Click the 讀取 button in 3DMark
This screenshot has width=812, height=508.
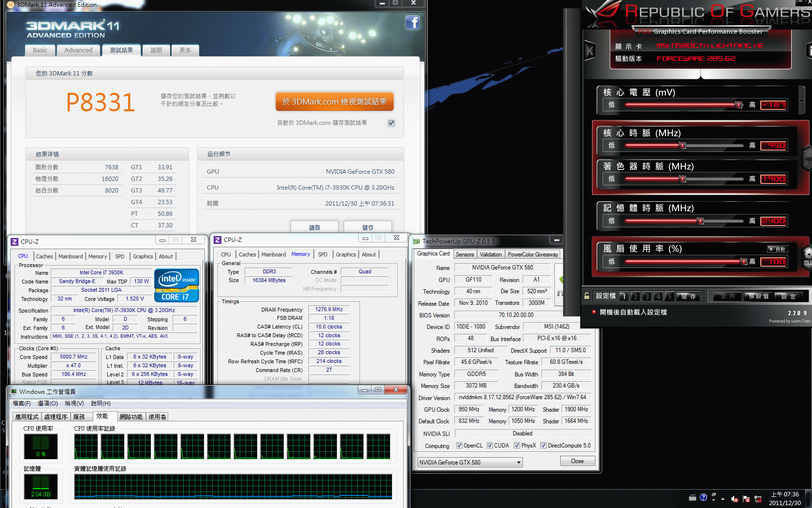coord(315,227)
